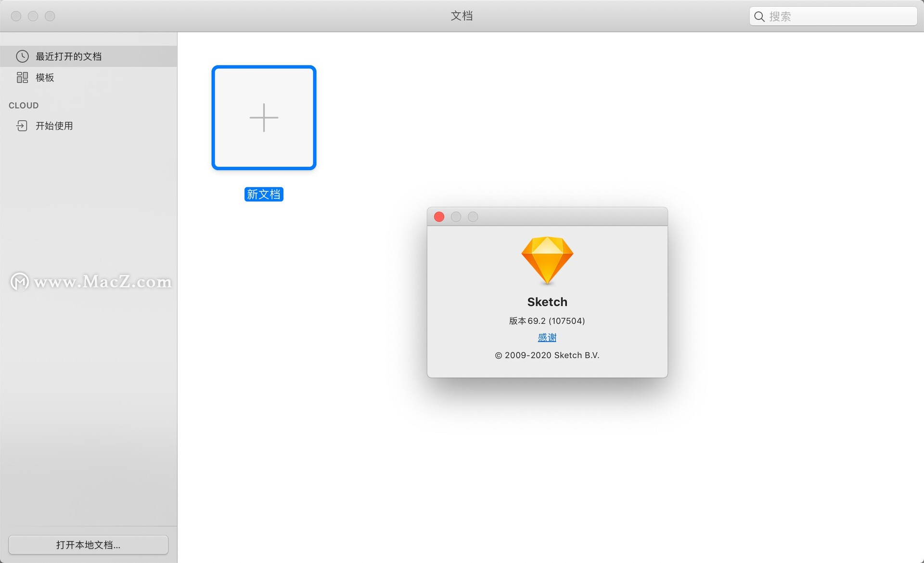The image size is (924, 563).
Task: Click the version text 版本 69.2 (107504)
Action: 547,321
